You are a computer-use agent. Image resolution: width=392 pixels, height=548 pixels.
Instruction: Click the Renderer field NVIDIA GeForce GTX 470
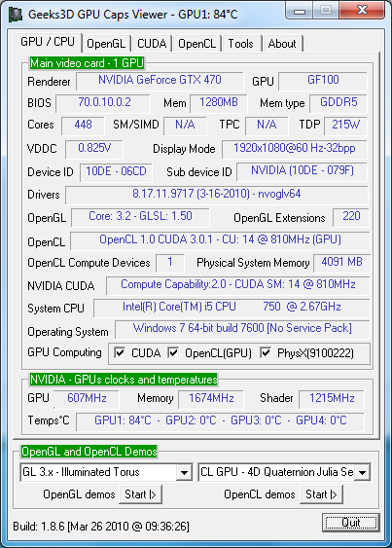tap(160, 81)
